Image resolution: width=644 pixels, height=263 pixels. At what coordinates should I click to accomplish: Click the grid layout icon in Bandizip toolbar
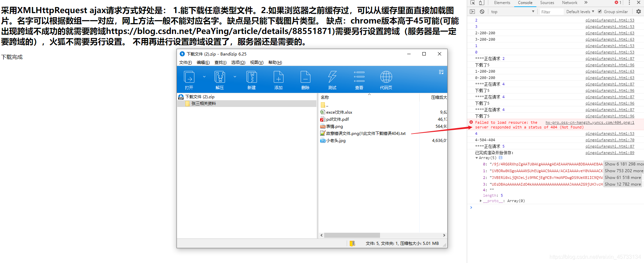click(x=441, y=72)
